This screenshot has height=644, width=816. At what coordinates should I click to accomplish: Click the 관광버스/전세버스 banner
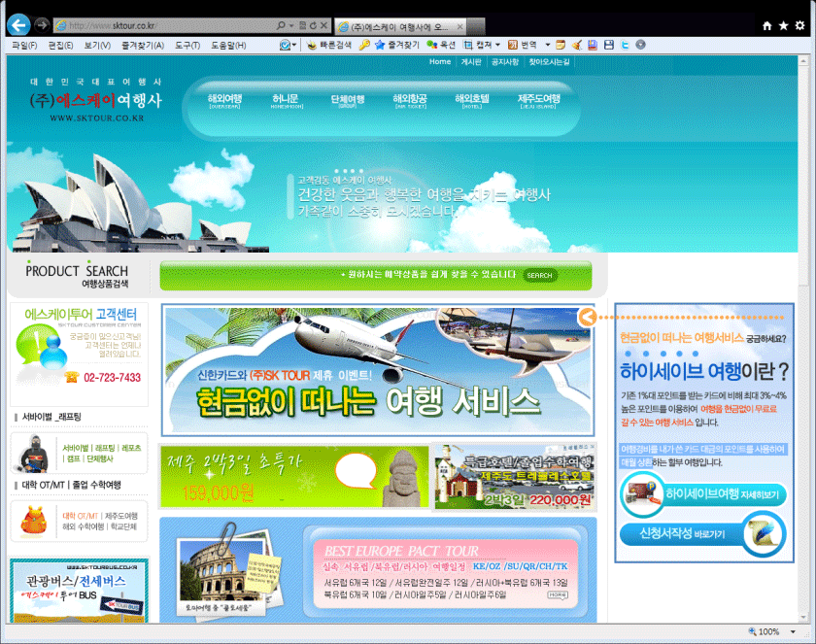click(x=79, y=591)
